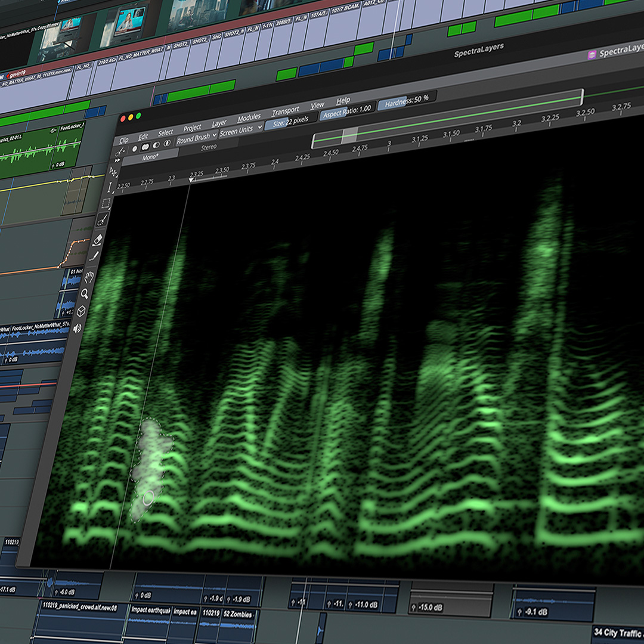Image resolution: width=644 pixels, height=644 pixels.
Task: Select the speaker playback tool
Action: tap(77, 328)
